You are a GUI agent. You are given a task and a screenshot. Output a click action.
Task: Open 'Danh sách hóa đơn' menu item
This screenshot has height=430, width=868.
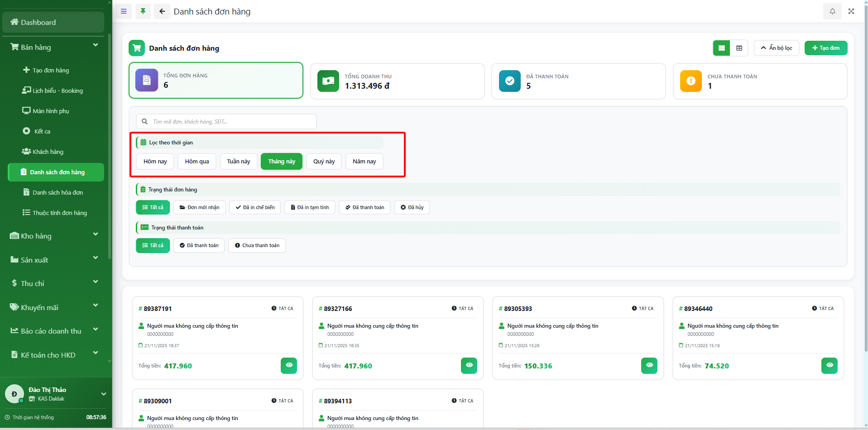(58, 192)
